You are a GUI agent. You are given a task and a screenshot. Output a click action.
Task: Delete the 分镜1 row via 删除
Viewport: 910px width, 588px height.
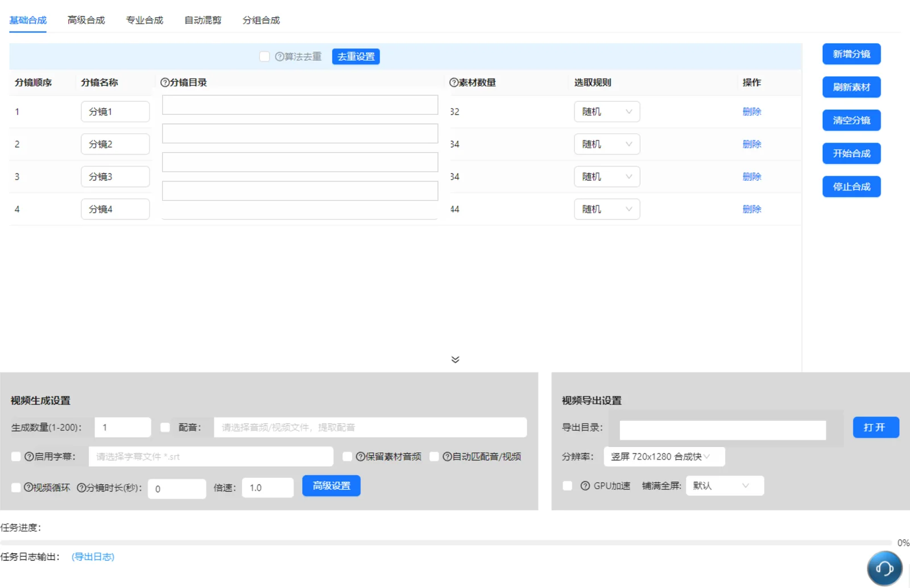(752, 112)
